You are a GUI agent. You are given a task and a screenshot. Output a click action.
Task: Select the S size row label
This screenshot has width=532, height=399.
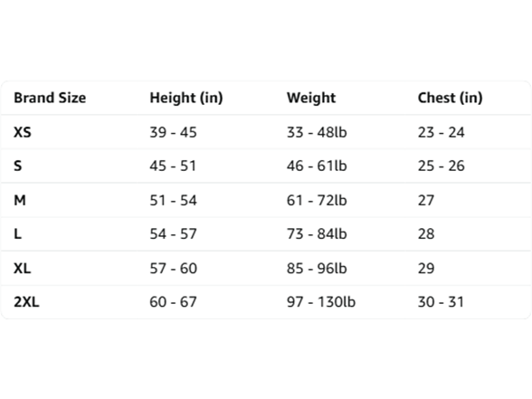click(18, 166)
